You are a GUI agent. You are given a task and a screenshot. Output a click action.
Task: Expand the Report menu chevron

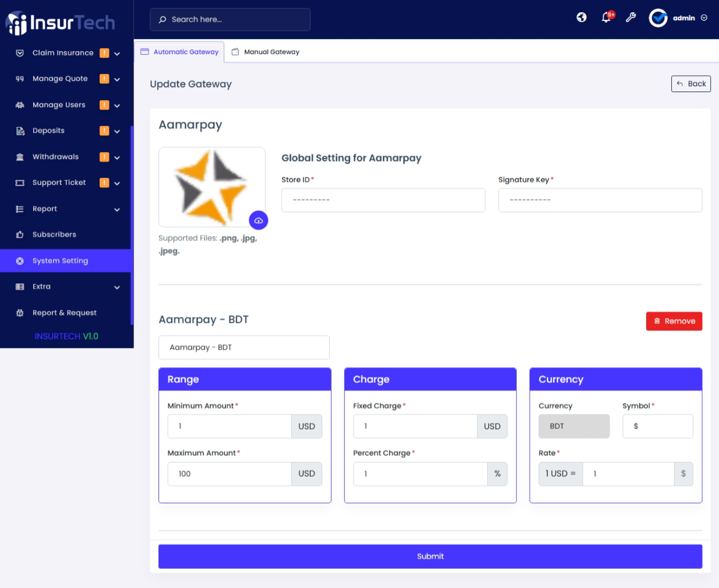[117, 210]
